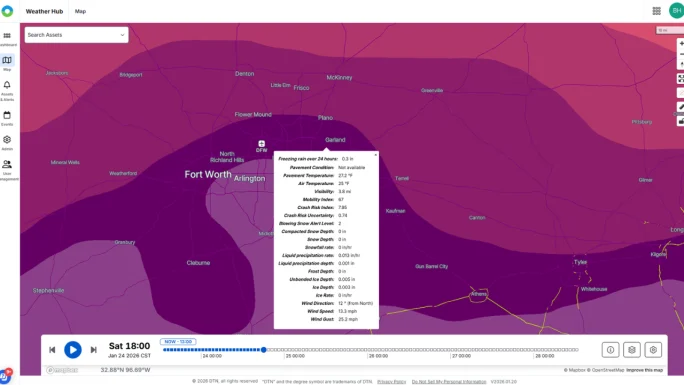Click the map lock tool
The image size is (684, 385).
click(x=681, y=121)
